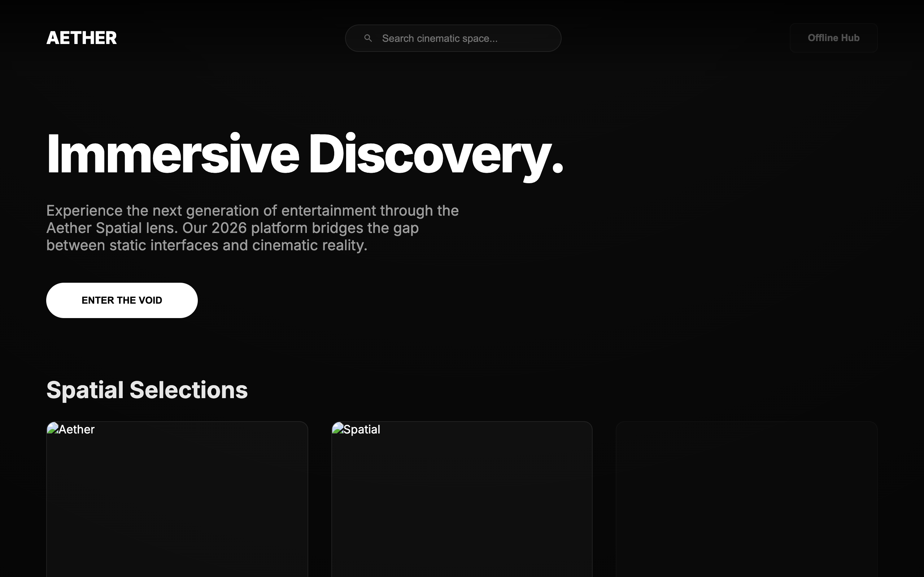Click the rounded search bar container

click(x=453, y=38)
